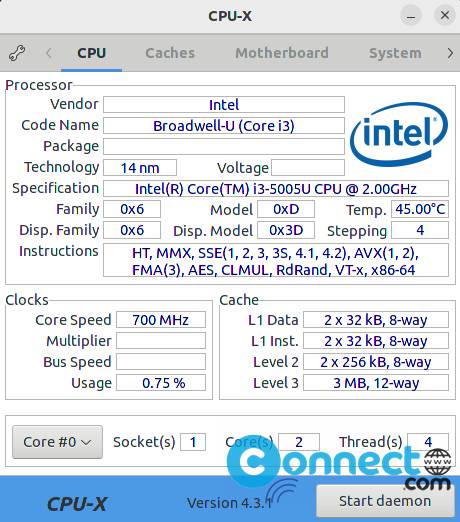
Task: Click the left tab scroll arrow
Action: coord(49,53)
